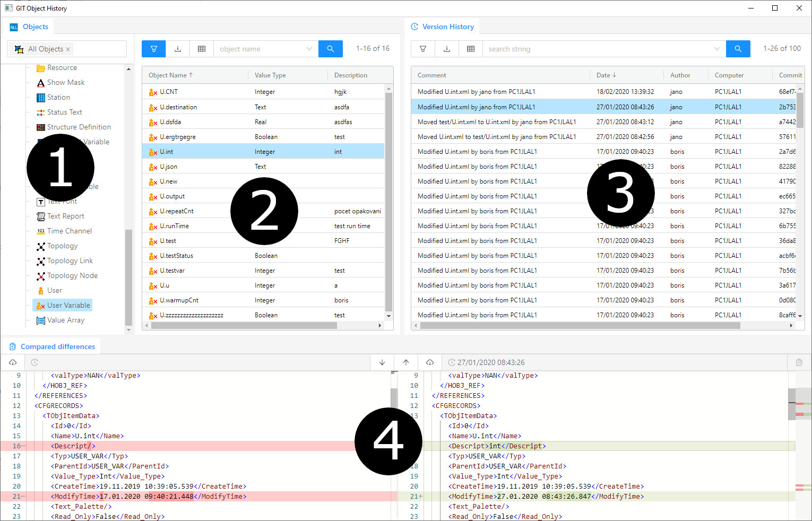Open the Compared differences tab
The width and height of the screenshot is (812, 521).
pos(57,346)
